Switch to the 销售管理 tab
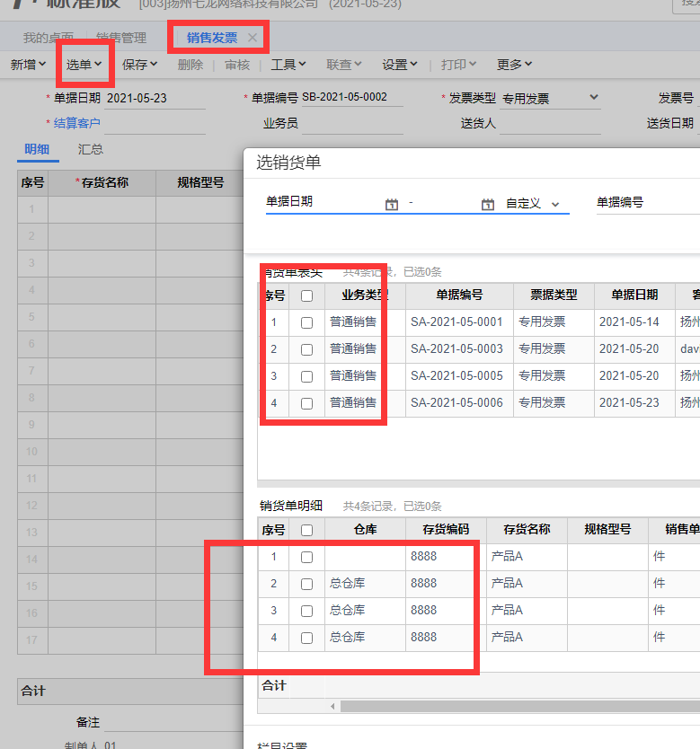 click(x=121, y=38)
